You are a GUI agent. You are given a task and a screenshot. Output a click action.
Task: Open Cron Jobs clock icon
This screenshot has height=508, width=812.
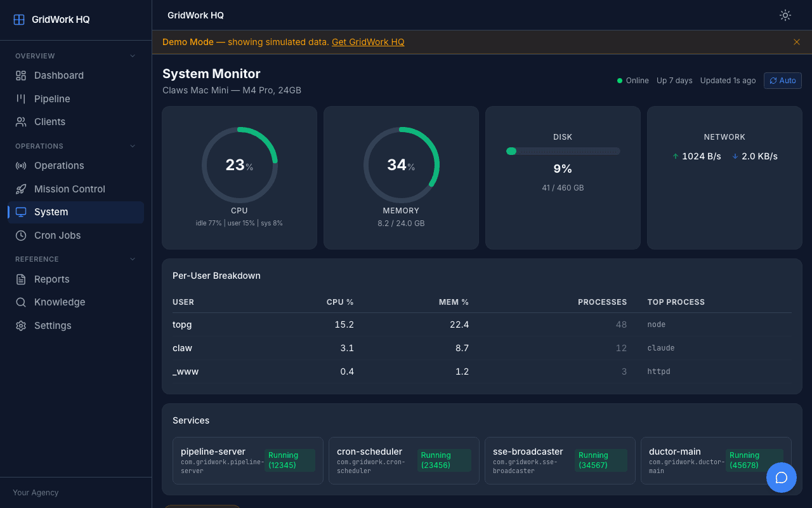pyautogui.click(x=20, y=235)
